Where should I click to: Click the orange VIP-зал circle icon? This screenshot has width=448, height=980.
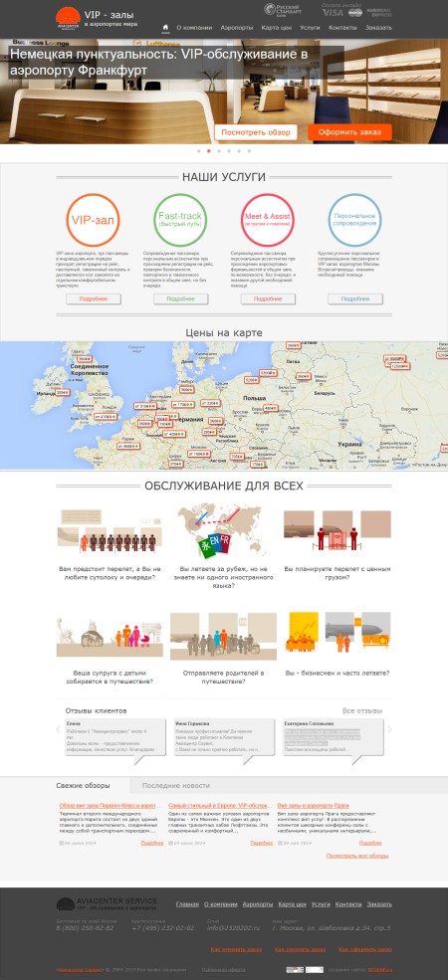[93, 220]
